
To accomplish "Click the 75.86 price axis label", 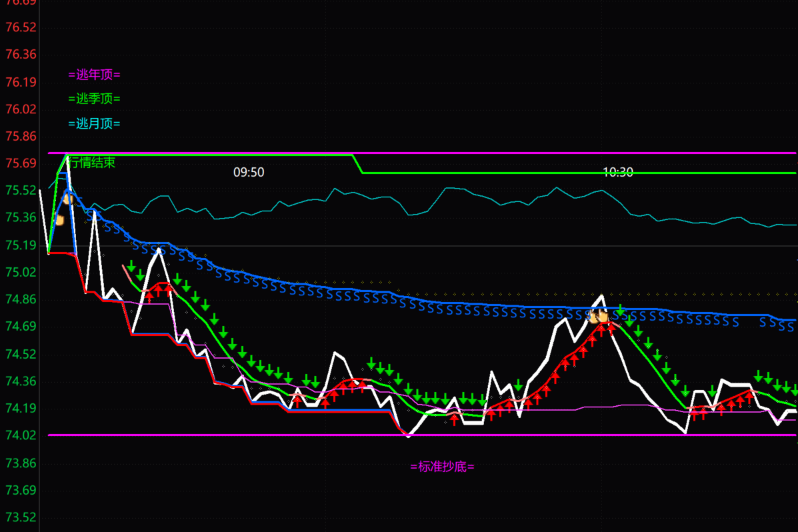I will click(x=20, y=136).
